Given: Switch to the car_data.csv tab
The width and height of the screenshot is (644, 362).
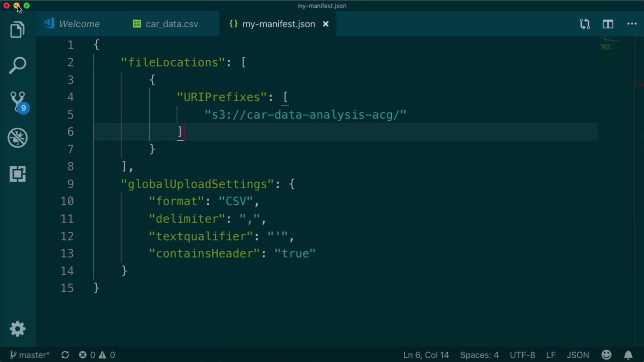Looking at the screenshot, I should coord(171,24).
